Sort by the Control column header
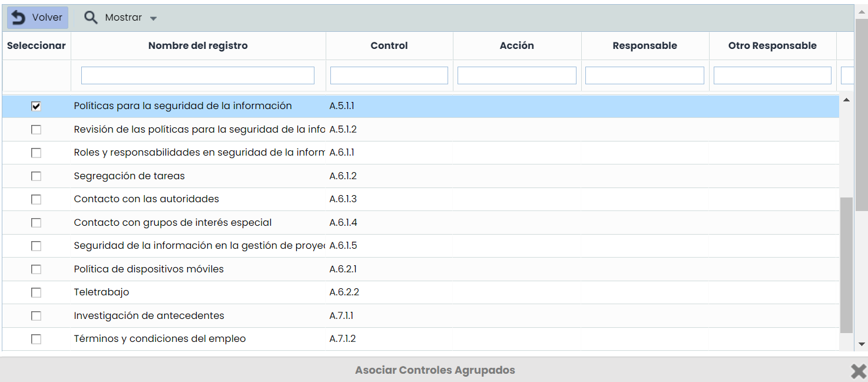 coord(389,46)
